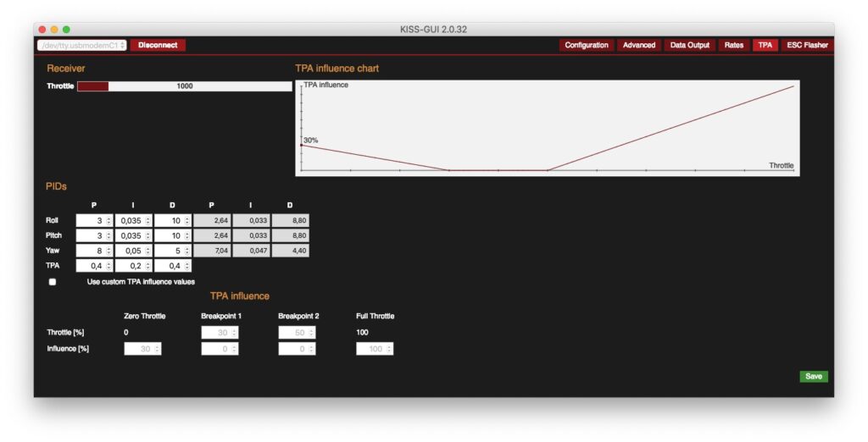
Task: Open the Configuration tab
Action: coord(587,45)
